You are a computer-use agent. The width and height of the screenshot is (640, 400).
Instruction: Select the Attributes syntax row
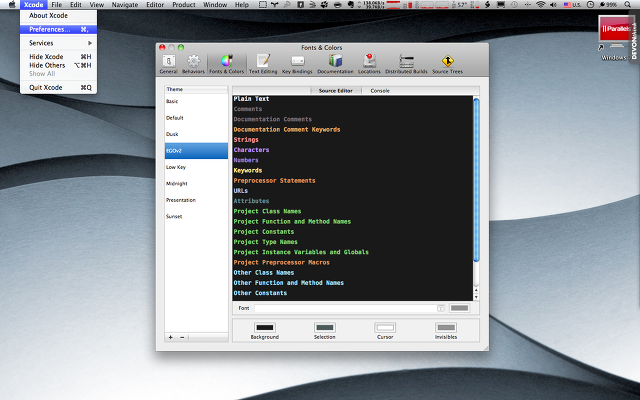[x=353, y=201]
